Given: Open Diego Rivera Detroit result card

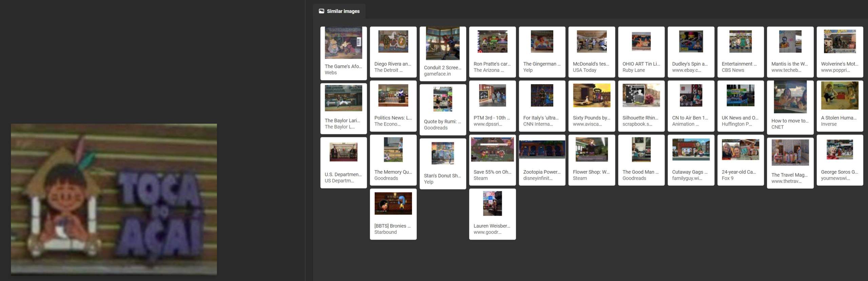Looking at the screenshot, I should point(393,52).
